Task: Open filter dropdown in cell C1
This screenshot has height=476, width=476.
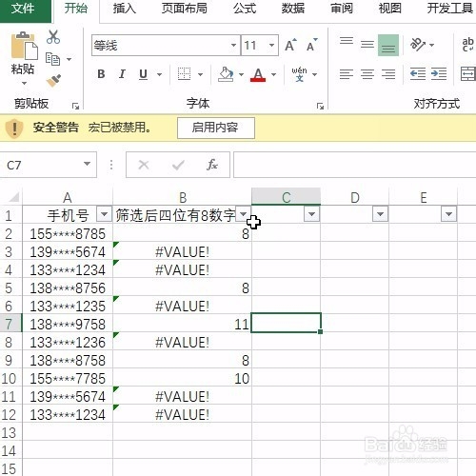Action: (311, 214)
